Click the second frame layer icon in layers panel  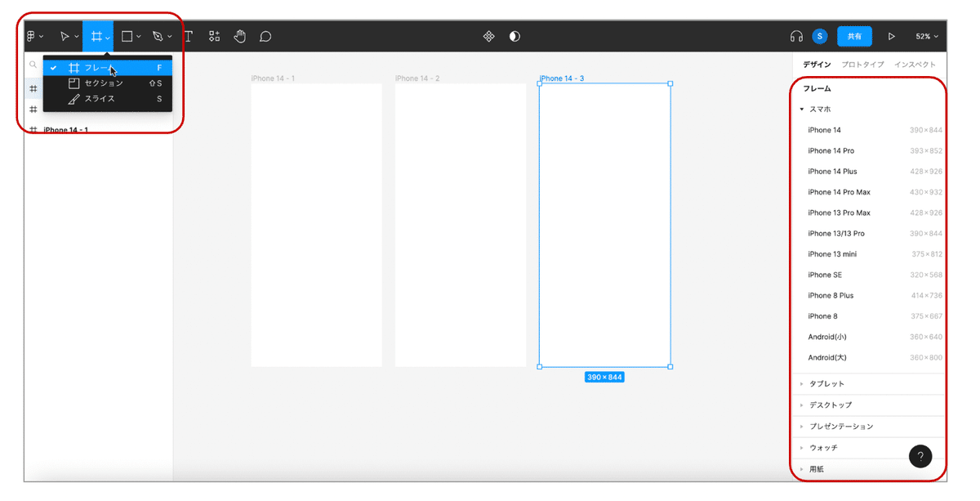point(33,109)
